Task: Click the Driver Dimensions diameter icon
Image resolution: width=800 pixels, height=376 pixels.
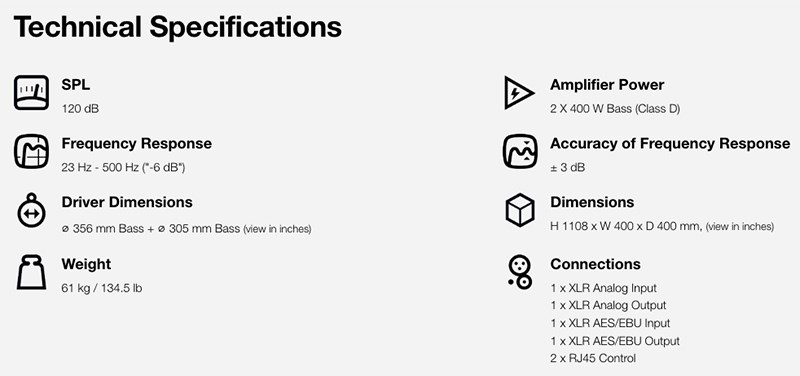Action: click(x=31, y=210)
